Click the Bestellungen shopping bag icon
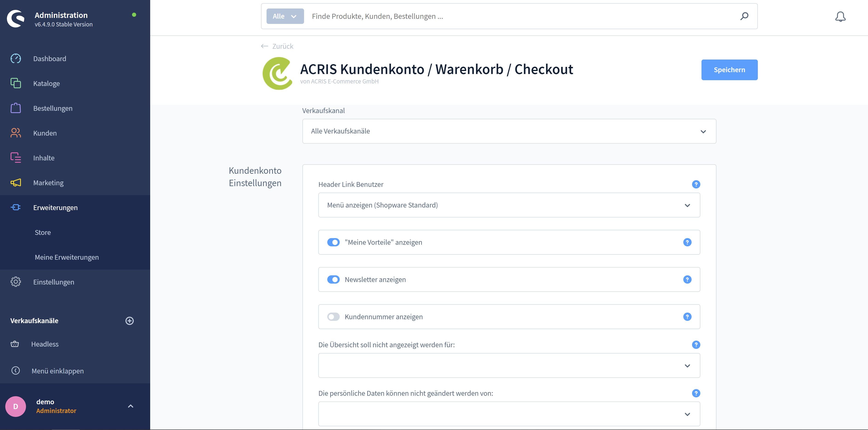868x430 pixels. [x=15, y=108]
